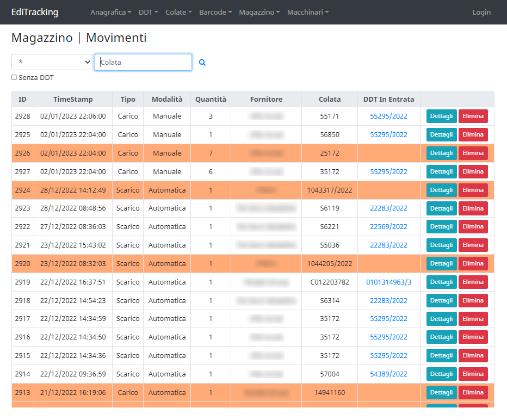This screenshot has width=507, height=420.
Task: Open the asterisk filter dropdown
Action: click(52, 62)
